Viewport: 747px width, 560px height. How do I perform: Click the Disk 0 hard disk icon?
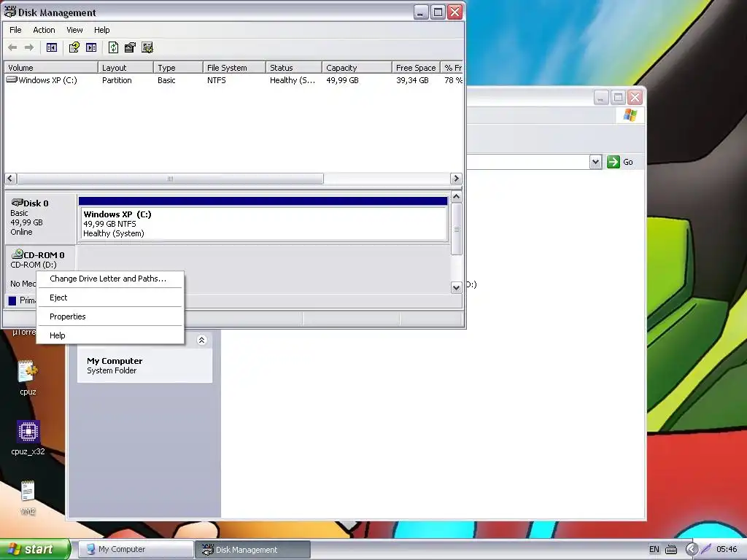click(18, 203)
